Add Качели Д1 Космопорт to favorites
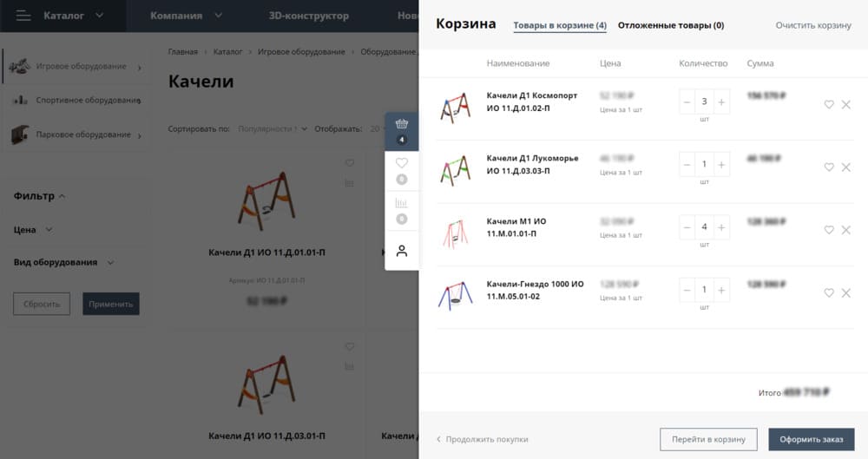This screenshot has width=868, height=459. coord(829,105)
